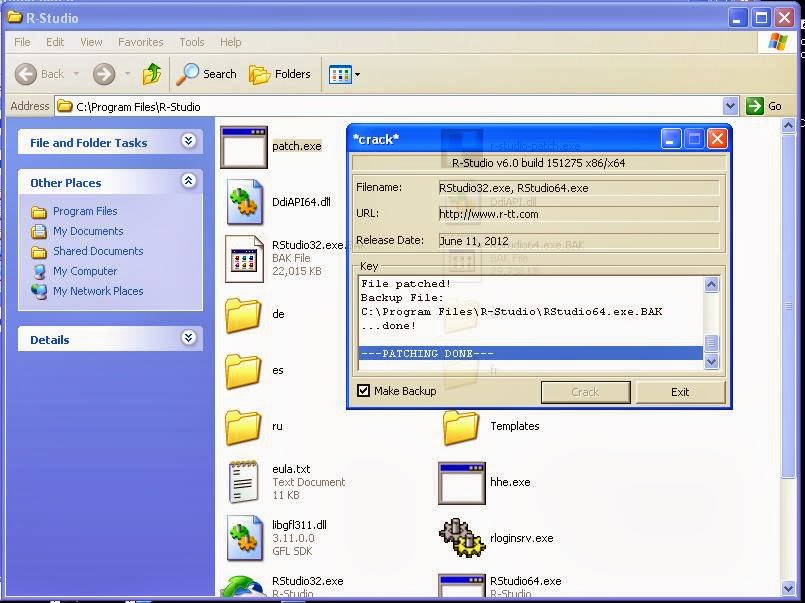Open the address bar dropdown
Image resolution: width=805 pixels, height=603 pixels.
(730, 106)
